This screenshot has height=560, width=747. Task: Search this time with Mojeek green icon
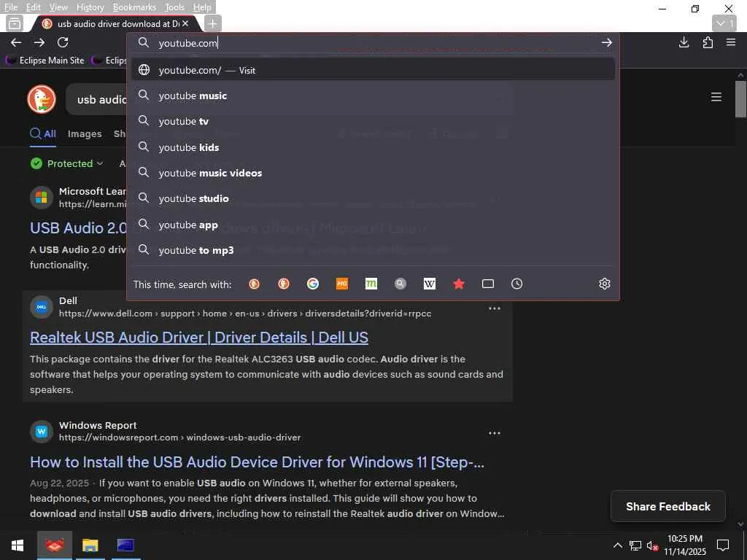(x=371, y=284)
